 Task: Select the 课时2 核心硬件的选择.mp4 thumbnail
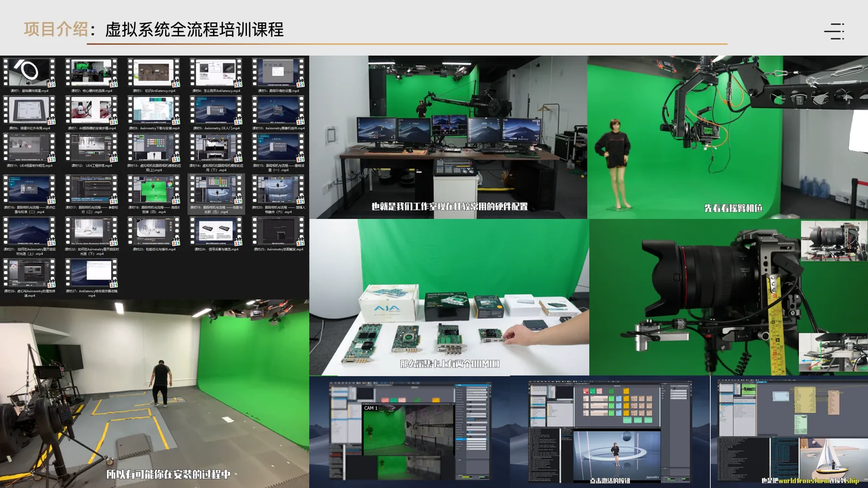click(x=92, y=73)
